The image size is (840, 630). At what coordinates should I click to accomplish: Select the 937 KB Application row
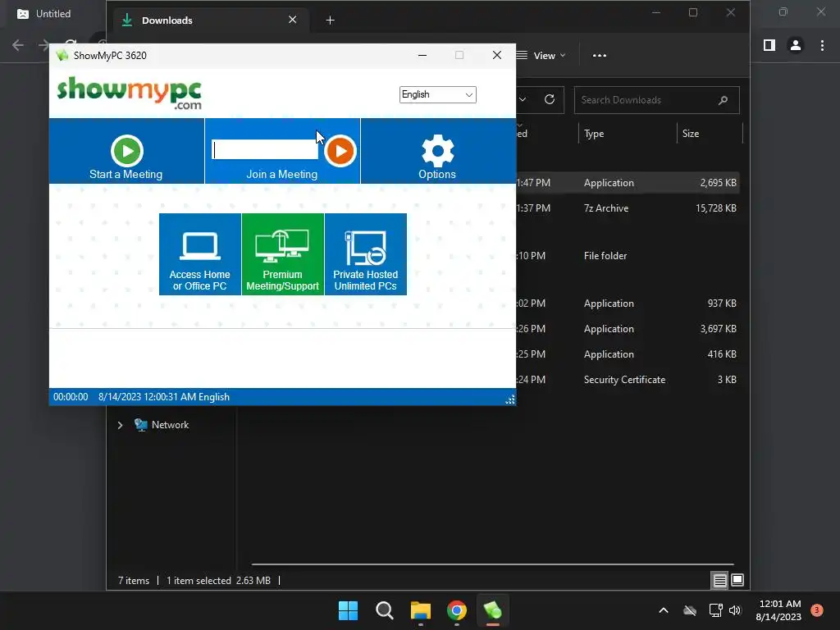coord(627,304)
